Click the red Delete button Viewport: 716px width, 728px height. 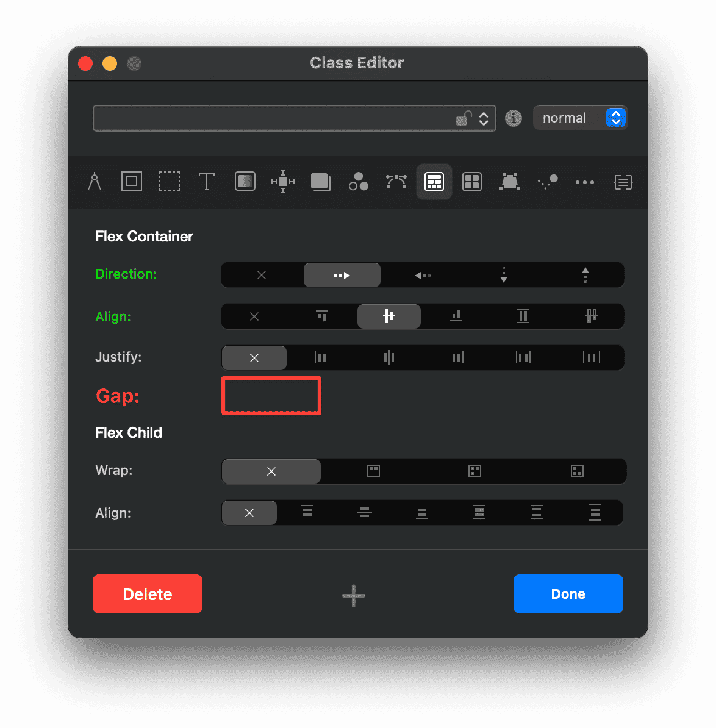click(x=148, y=594)
